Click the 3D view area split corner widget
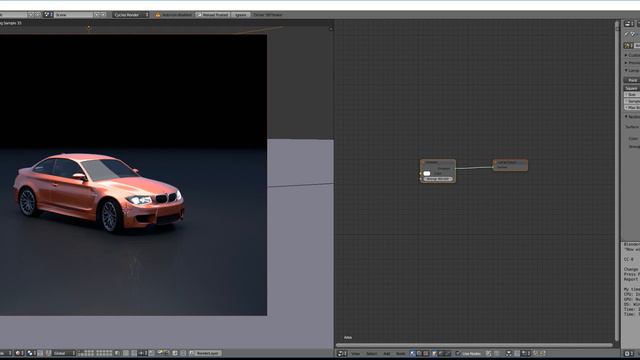Image resolution: width=640 pixels, height=360 pixels. 331,29
